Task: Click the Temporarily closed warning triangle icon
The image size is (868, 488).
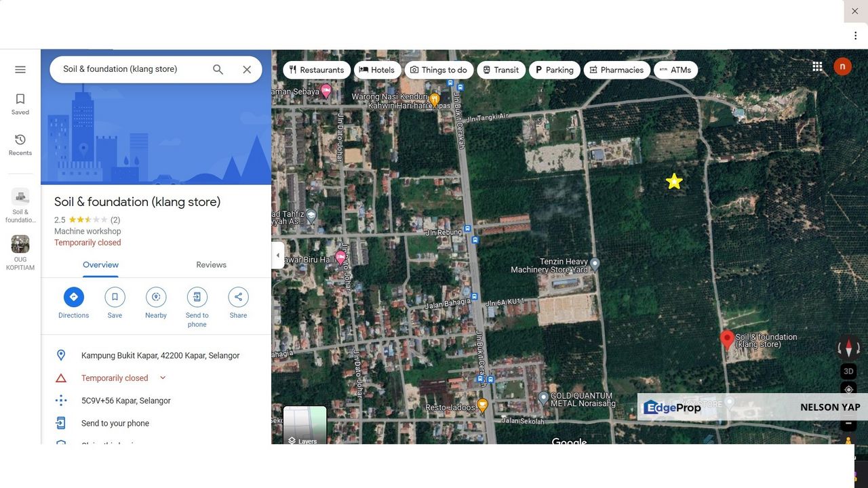Action: [61, 378]
